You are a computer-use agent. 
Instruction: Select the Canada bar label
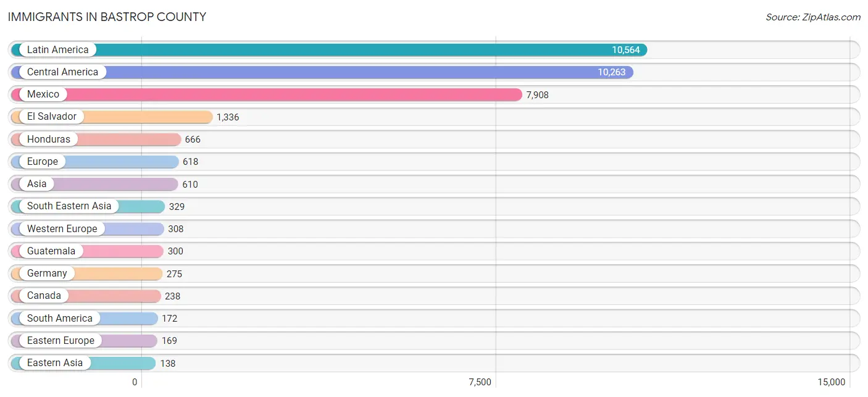(44, 296)
